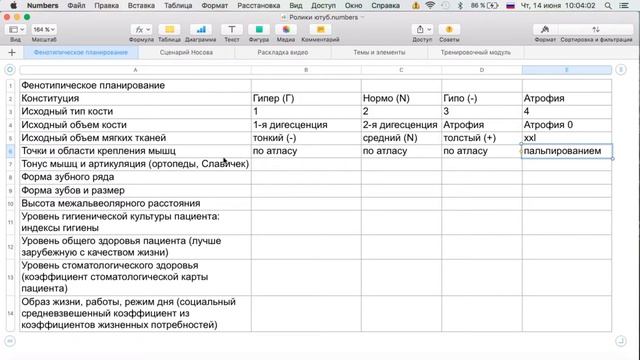
Task: Select column C header
Action: tap(401, 70)
